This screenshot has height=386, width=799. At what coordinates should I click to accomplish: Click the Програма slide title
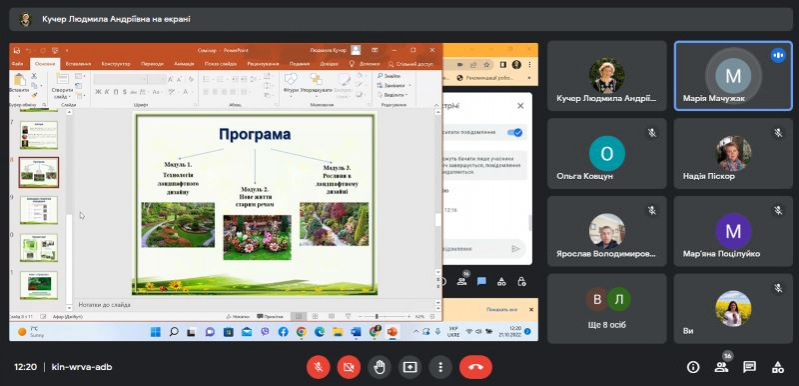(255, 134)
